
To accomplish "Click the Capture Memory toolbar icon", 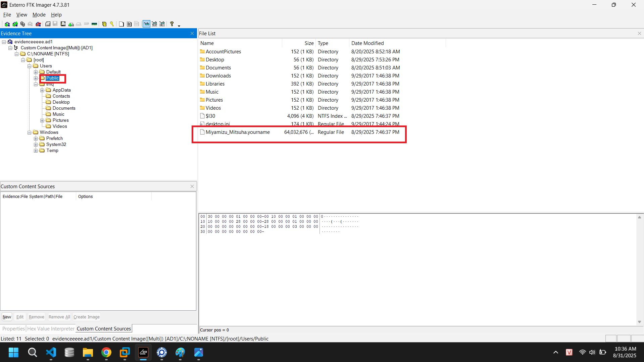I will tap(94, 24).
